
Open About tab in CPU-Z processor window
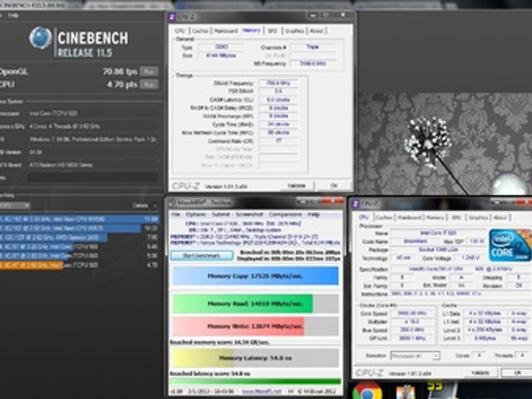click(500, 218)
